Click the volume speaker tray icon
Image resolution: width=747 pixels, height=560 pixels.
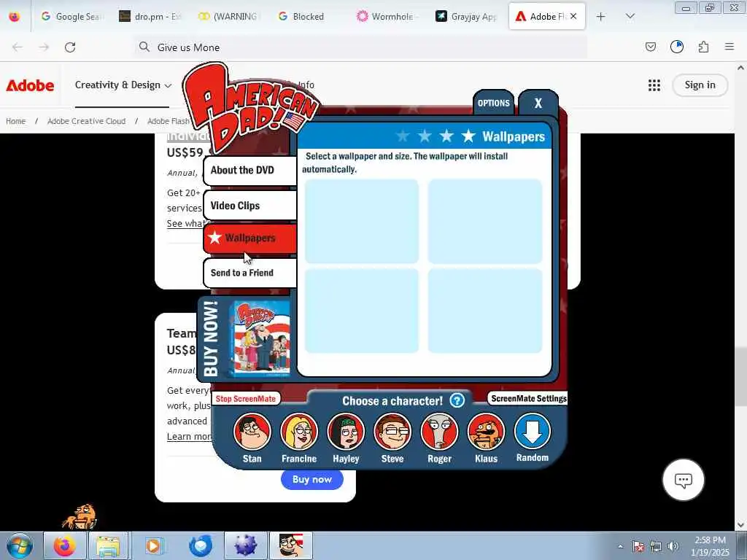click(x=673, y=546)
